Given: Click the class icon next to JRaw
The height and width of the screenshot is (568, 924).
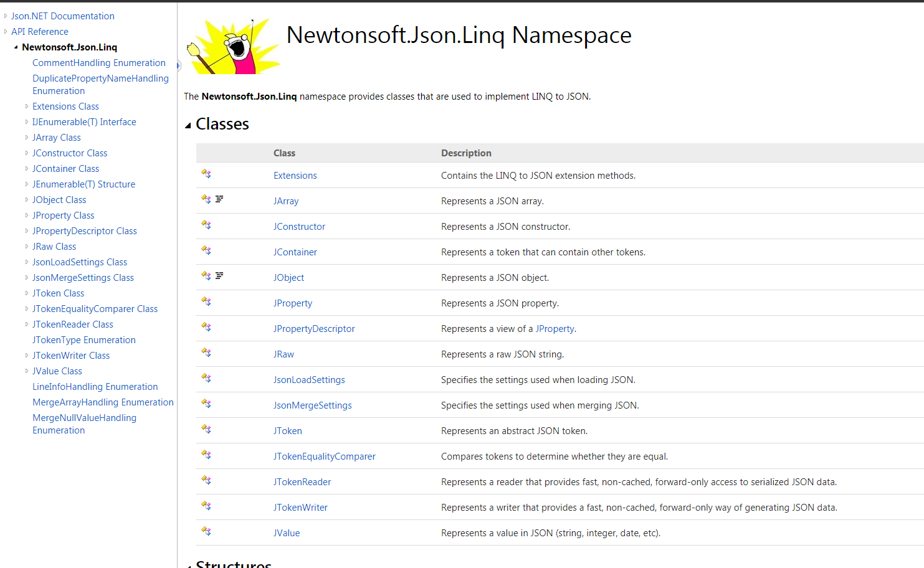Looking at the screenshot, I should [206, 353].
